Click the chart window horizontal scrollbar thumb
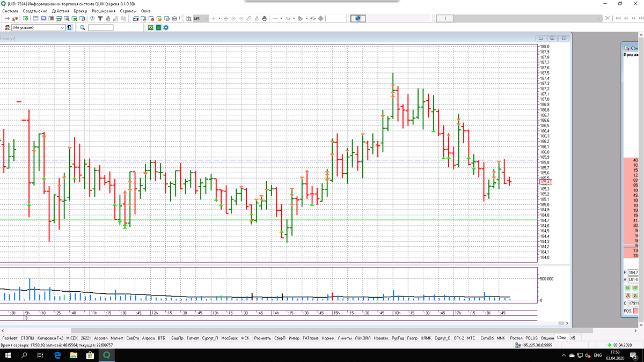Viewport: 644px width, 362px height. 561,323
